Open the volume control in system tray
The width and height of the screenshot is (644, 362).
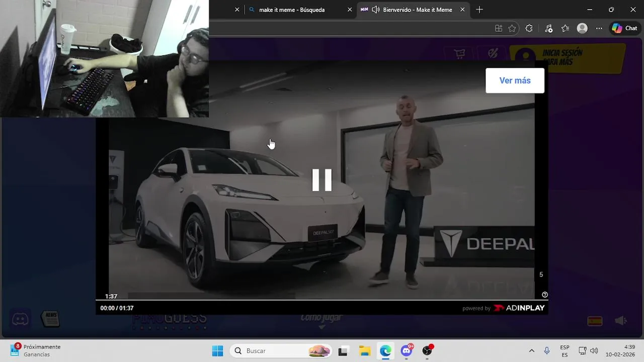594,351
